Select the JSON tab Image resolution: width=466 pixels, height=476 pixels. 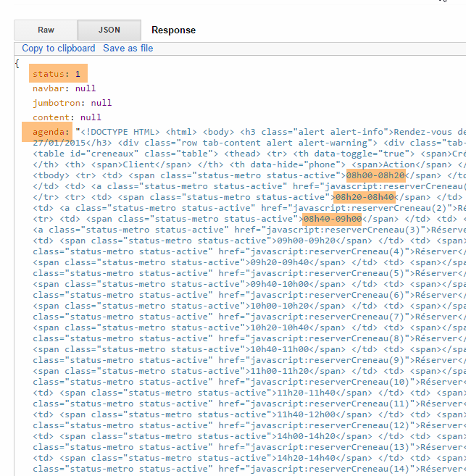(x=109, y=30)
